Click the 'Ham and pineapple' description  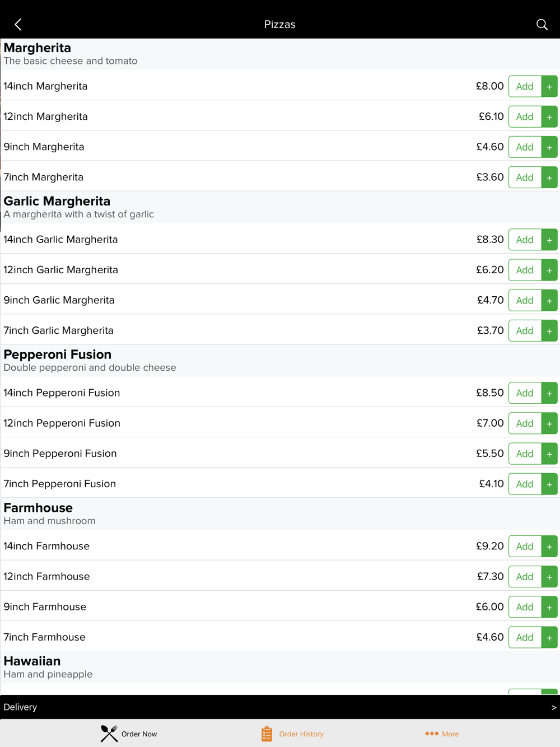coord(48,675)
